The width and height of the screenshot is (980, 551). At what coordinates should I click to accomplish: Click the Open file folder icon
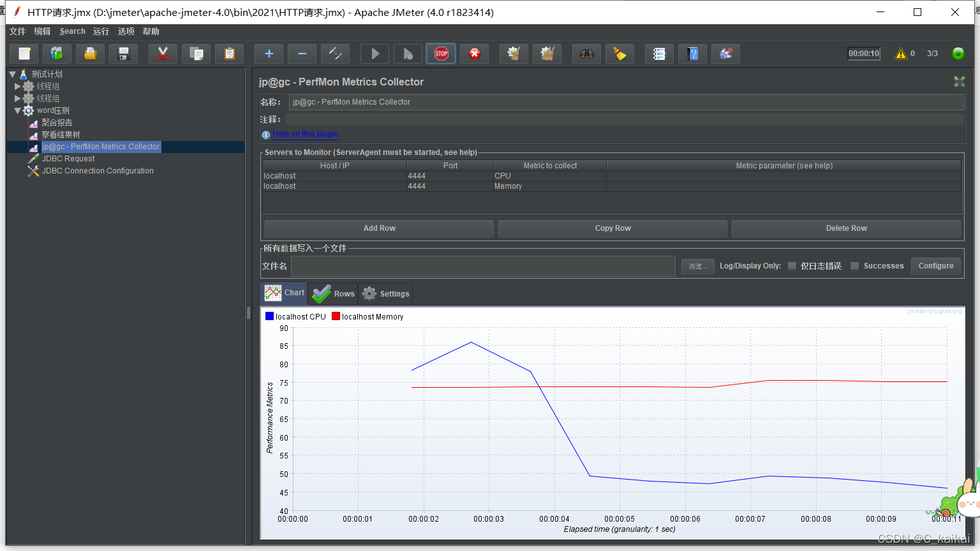pos(90,54)
